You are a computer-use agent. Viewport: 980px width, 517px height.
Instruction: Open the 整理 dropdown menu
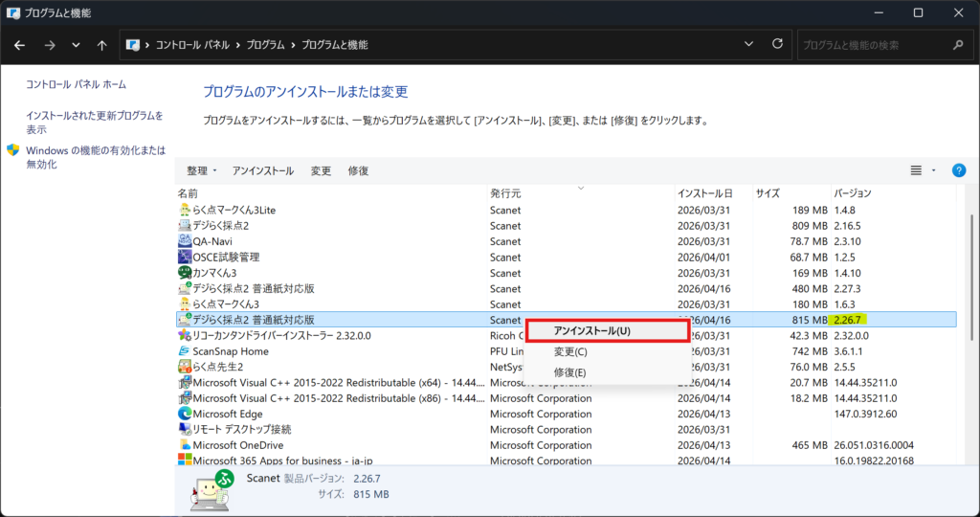coord(202,170)
